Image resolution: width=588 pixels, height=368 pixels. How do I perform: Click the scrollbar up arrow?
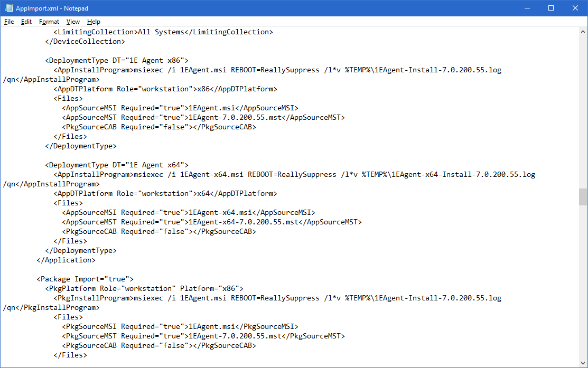point(583,31)
